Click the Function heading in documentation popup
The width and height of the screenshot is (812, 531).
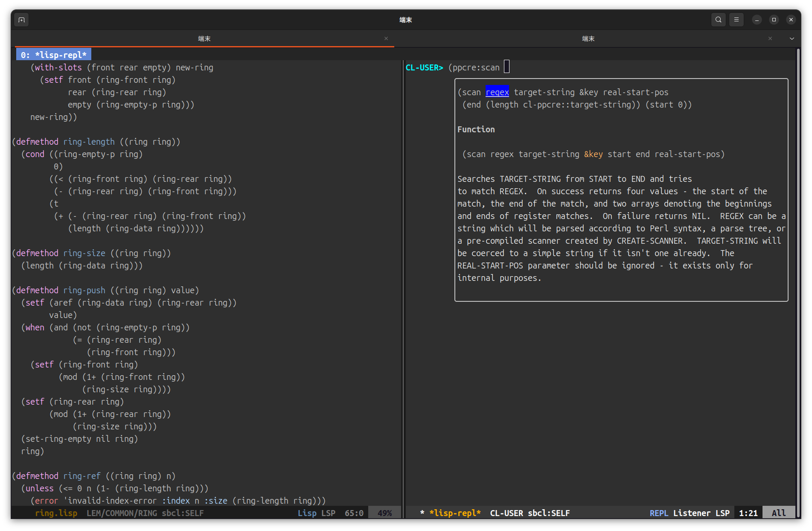click(x=476, y=129)
